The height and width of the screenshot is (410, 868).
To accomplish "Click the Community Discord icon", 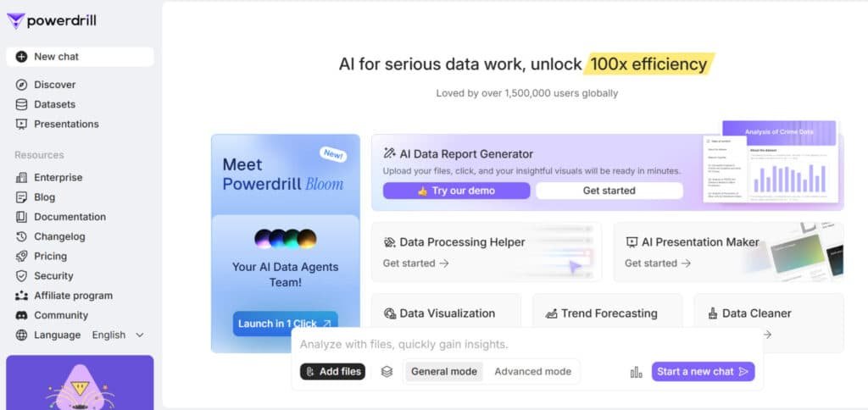I will point(21,315).
